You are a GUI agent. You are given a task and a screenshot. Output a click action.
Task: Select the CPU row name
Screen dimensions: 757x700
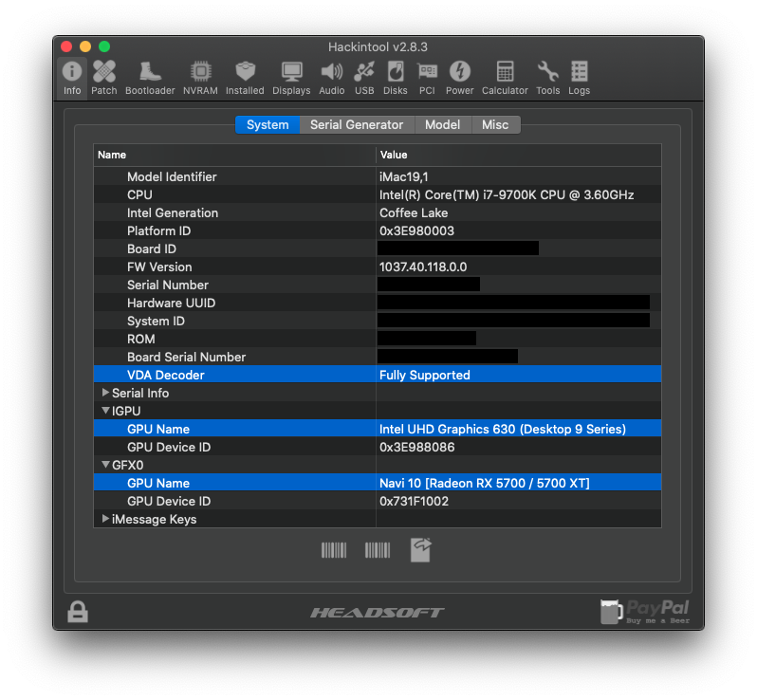pyautogui.click(x=139, y=194)
